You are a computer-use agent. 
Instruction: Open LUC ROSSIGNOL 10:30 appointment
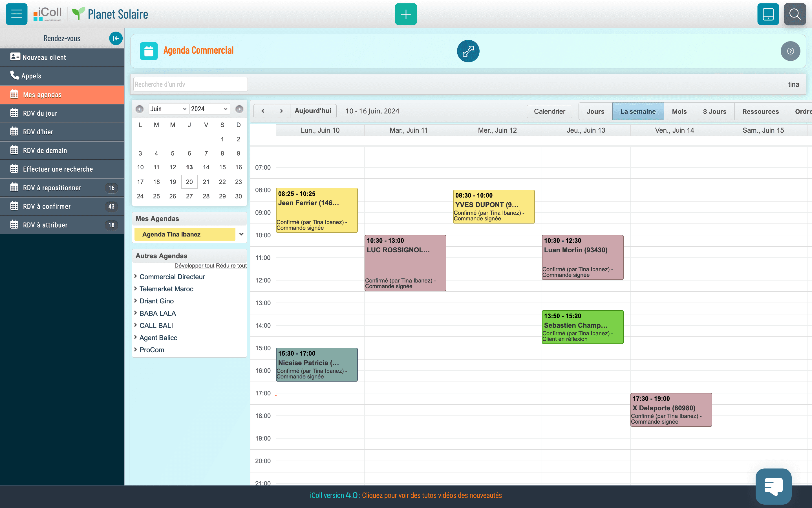(x=405, y=263)
